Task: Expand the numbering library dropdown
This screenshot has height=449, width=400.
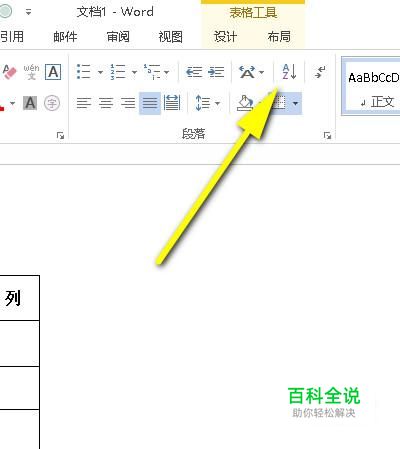Action: click(x=134, y=72)
